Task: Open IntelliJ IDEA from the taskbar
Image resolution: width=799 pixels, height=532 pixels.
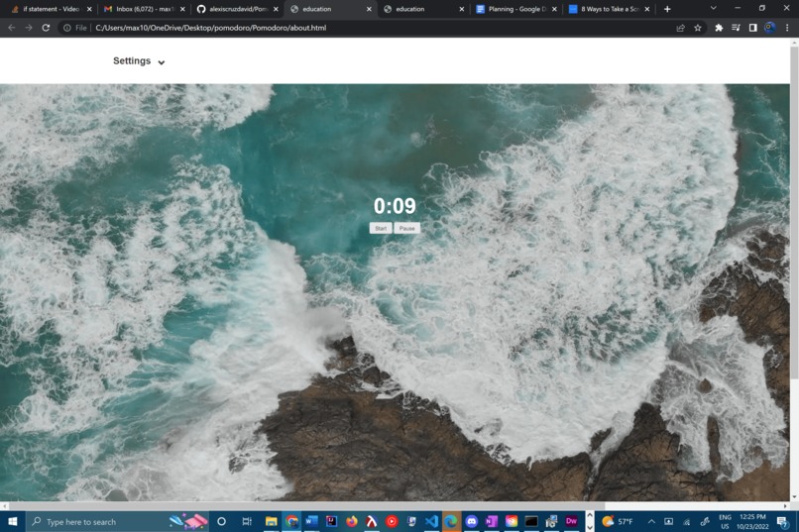Action: pos(332,521)
